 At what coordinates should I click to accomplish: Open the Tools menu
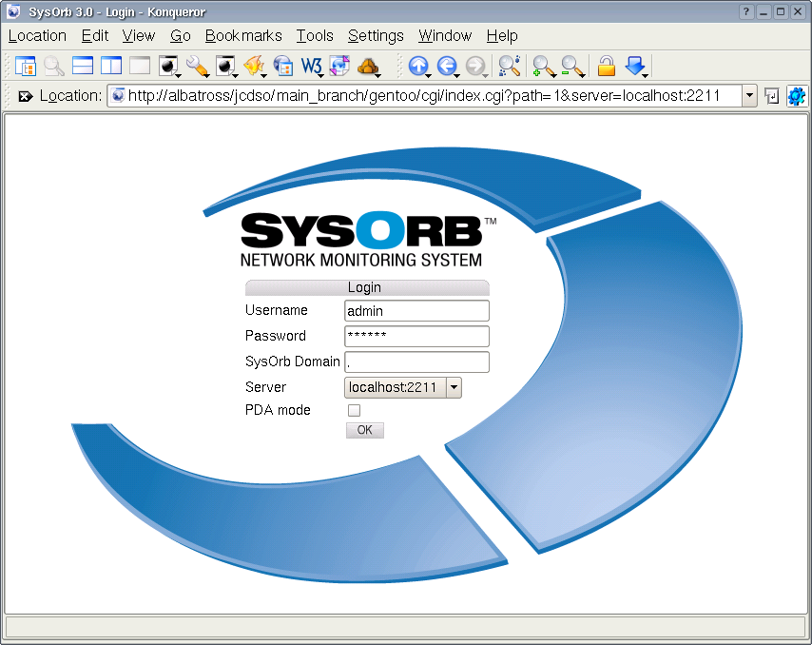click(x=315, y=36)
